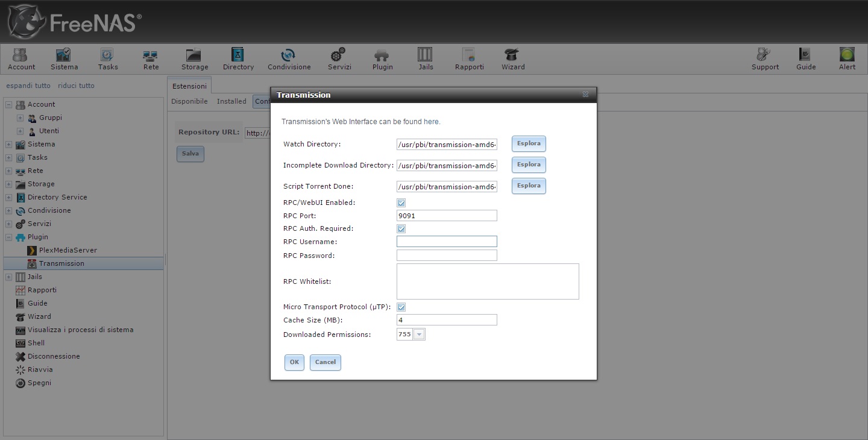Open the Plugin toolbar icon
This screenshot has height=440, width=868.
tap(382, 59)
